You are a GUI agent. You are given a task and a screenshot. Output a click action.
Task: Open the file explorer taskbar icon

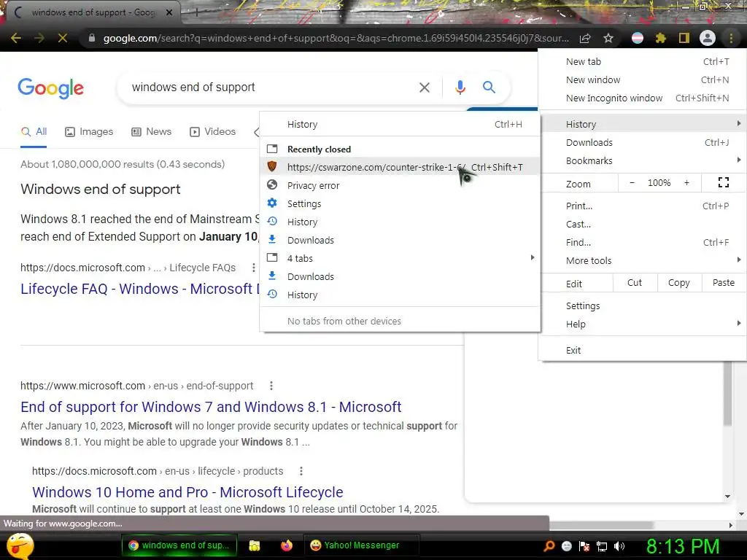click(x=255, y=545)
